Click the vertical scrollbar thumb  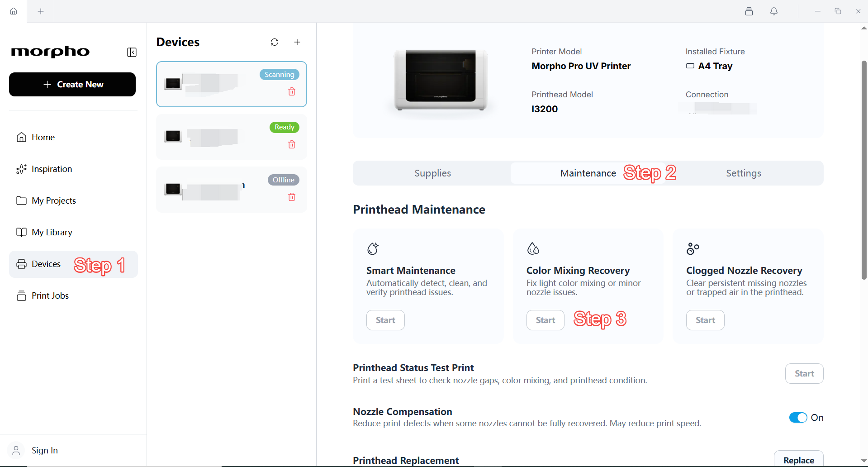(864, 170)
